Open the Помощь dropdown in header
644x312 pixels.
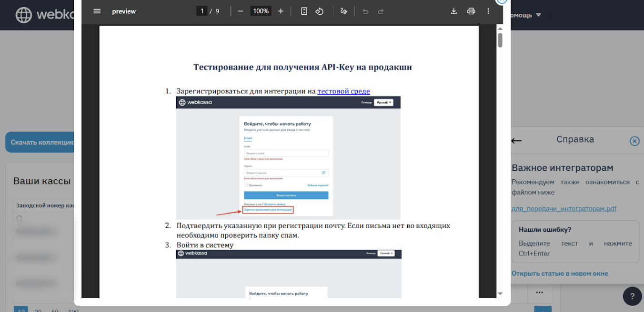pos(525,15)
